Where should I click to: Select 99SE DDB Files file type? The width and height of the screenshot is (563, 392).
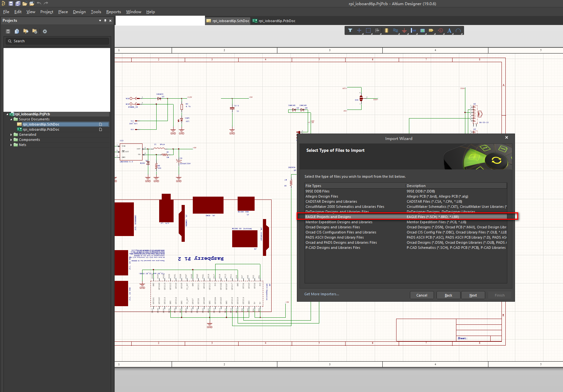point(406,191)
